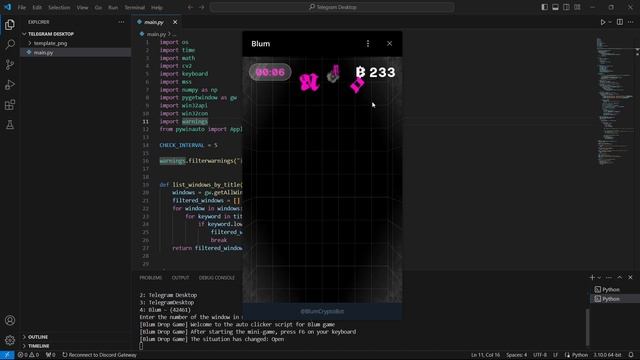The width and height of the screenshot is (640, 360).
Task: Click the pink diamond falling in Blum
Action: coord(357,85)
